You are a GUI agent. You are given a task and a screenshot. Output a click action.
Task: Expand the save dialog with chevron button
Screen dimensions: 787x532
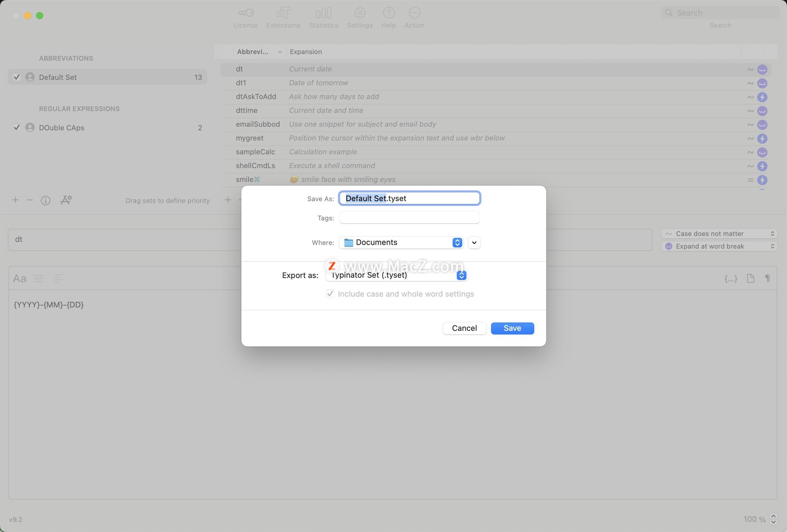(x=474, y=243)
